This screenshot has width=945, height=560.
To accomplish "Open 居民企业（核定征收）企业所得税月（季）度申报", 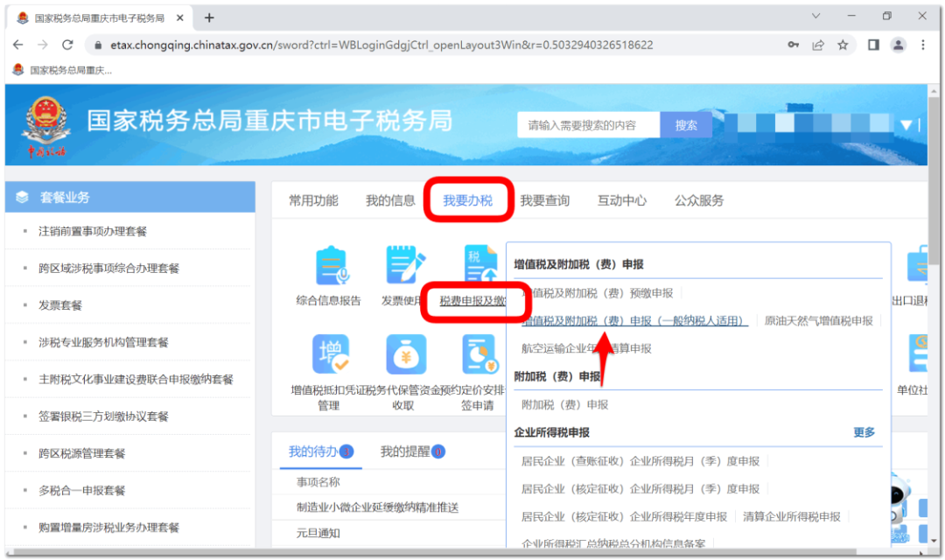I will click(x=640, y=489).
